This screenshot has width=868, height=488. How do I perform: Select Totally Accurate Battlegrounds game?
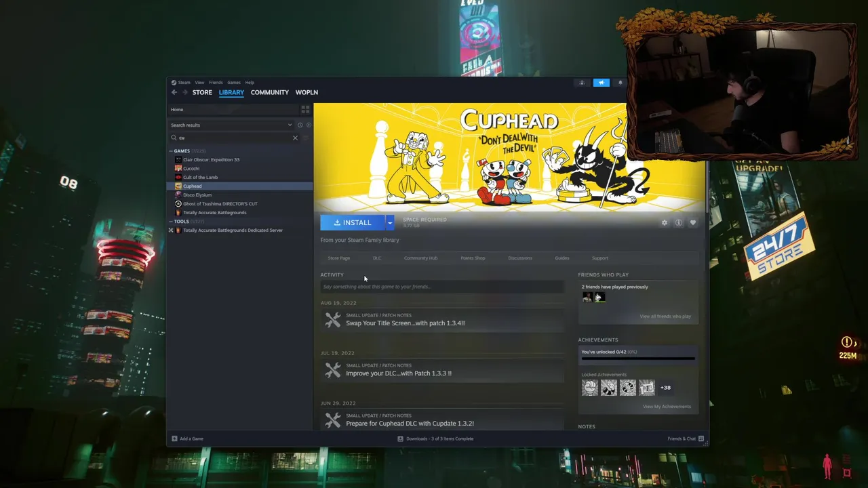click(214, 212)
